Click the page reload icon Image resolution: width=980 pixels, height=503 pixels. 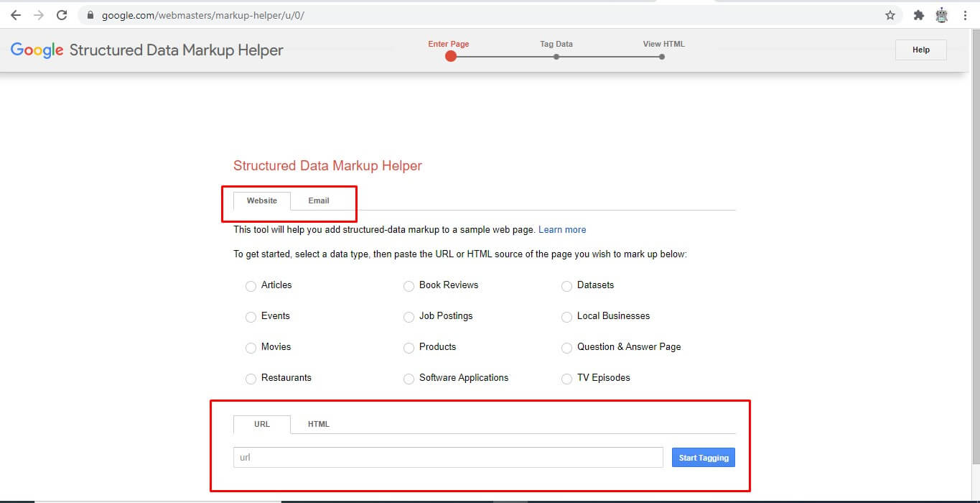pyautogui.click(x=62, y=14)
